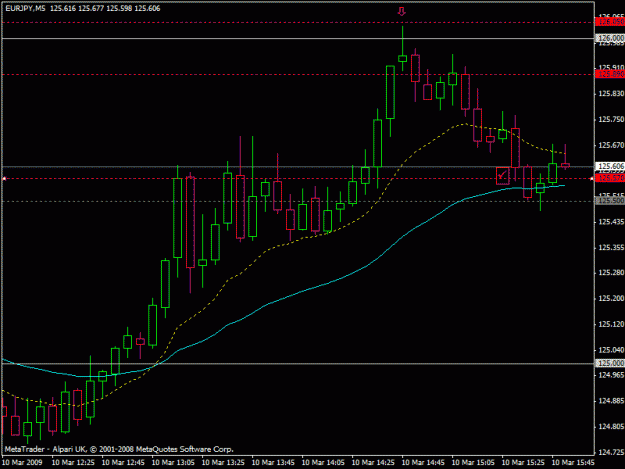The height and width of the screenshot is (469, 625).
Task: Click the 10 Mar 14:05 time label
Action: (323, 463)
